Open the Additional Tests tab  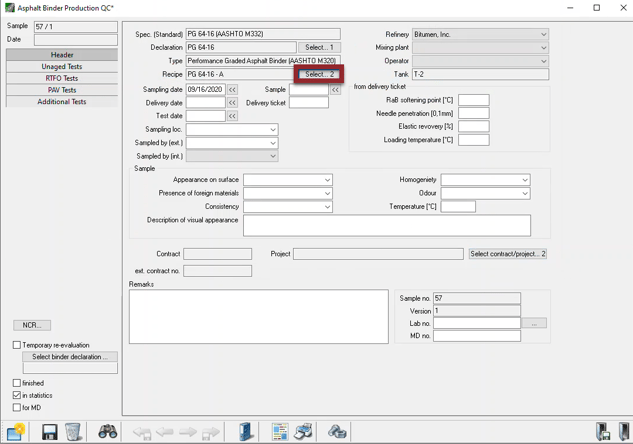62,102
